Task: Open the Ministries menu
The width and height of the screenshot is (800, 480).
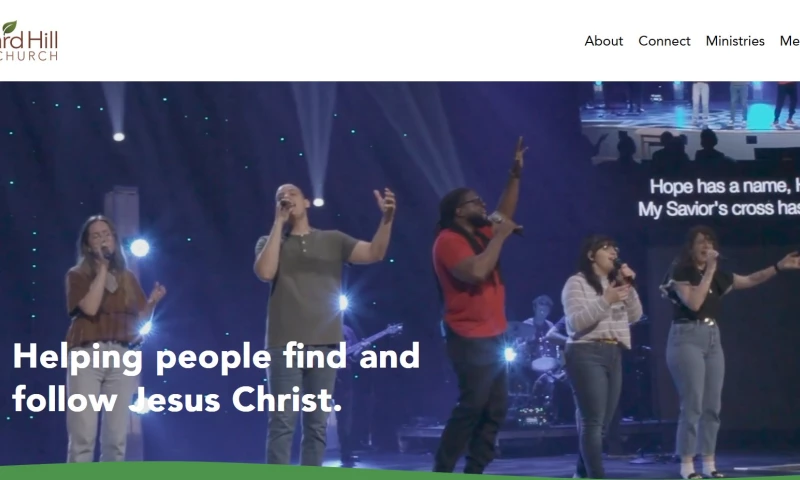Action: pyautogui.click(x=735, y=41)
